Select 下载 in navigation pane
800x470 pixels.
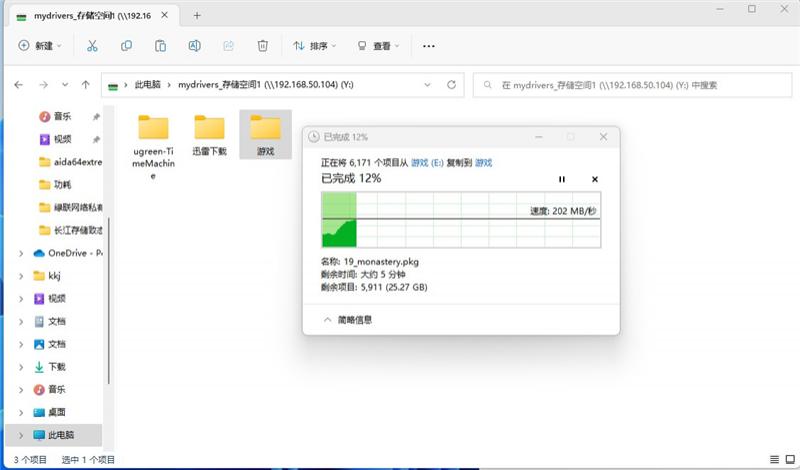tap(49, 367)
